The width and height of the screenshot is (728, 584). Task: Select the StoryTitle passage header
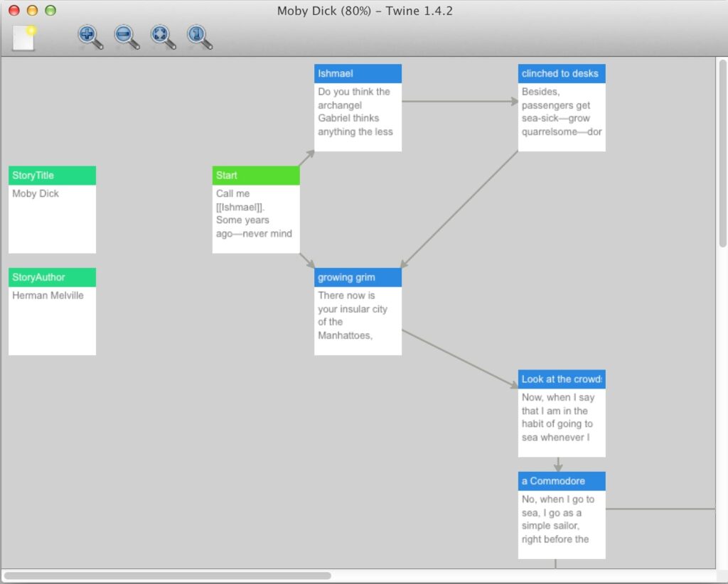[x=52, y=175]
